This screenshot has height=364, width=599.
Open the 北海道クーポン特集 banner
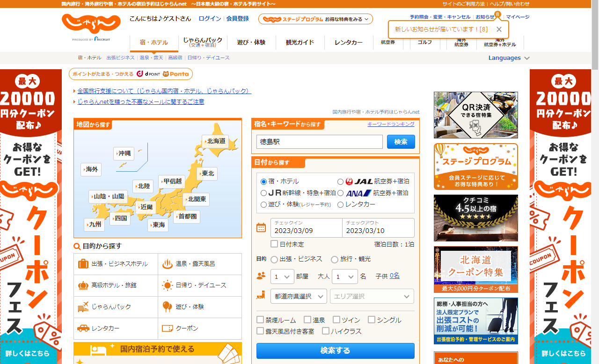(476, 269)
